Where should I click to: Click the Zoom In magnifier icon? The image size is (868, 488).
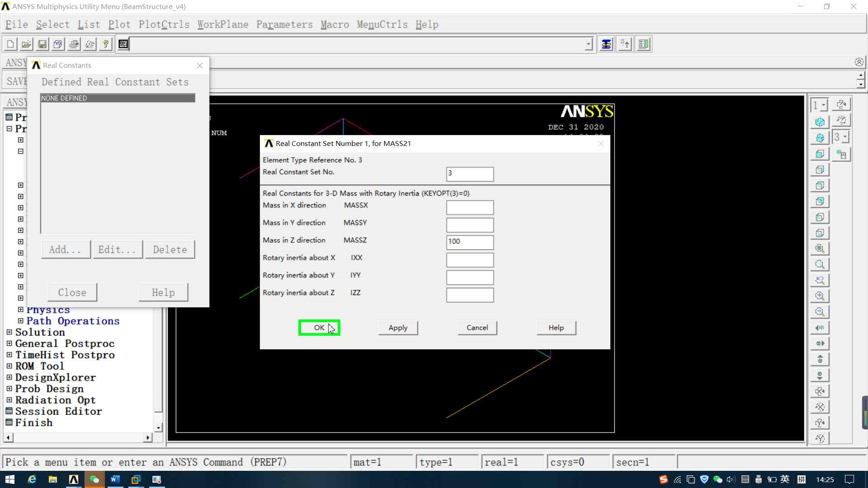pos(820,296)
